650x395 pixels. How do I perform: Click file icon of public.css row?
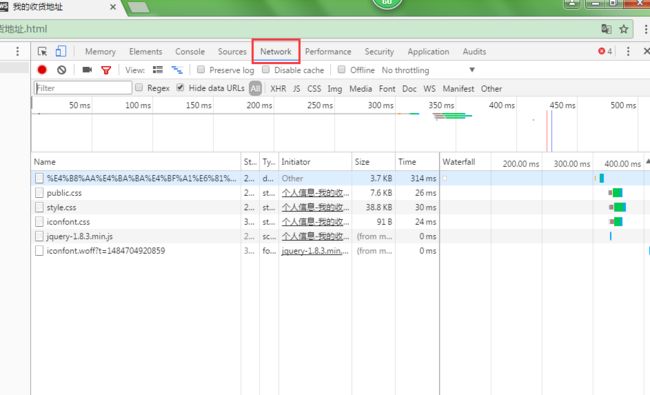click(39, 193)
